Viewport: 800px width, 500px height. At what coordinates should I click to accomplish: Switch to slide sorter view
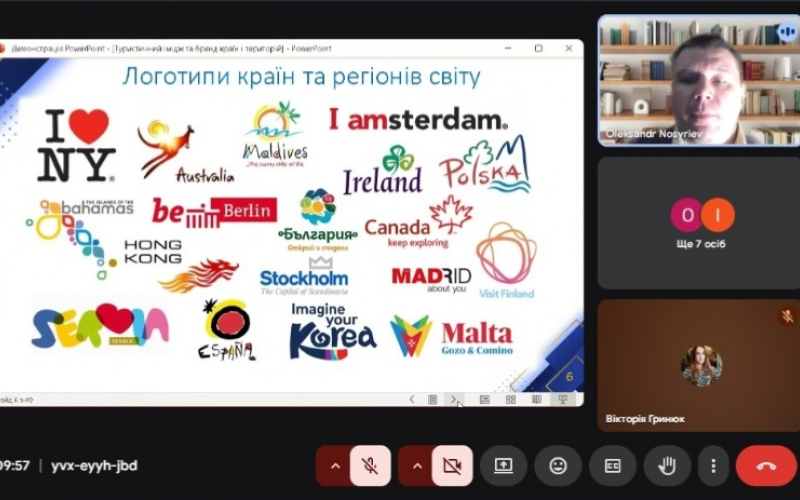pyautogui.click(x=510, y=399)
